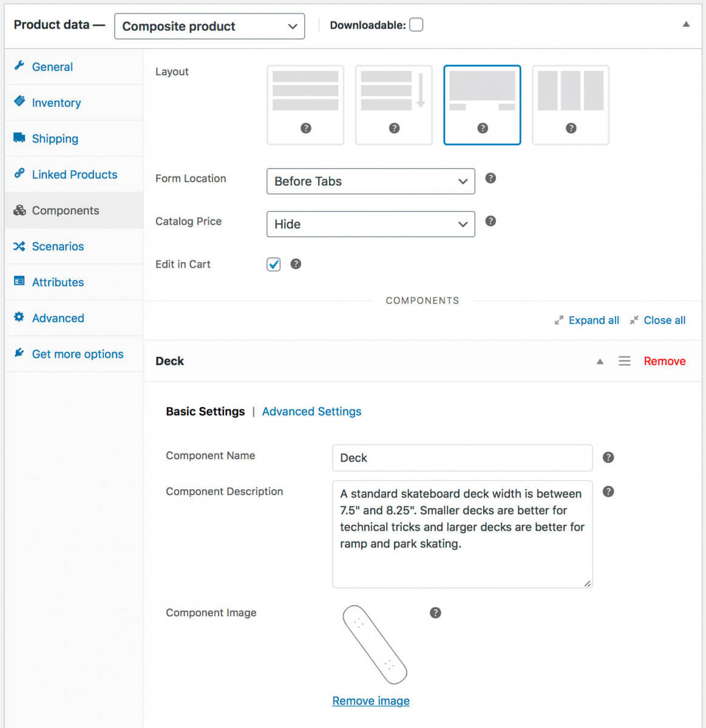
Task: Click the help icon next to Component Description
Action: (x=608, y=491)
